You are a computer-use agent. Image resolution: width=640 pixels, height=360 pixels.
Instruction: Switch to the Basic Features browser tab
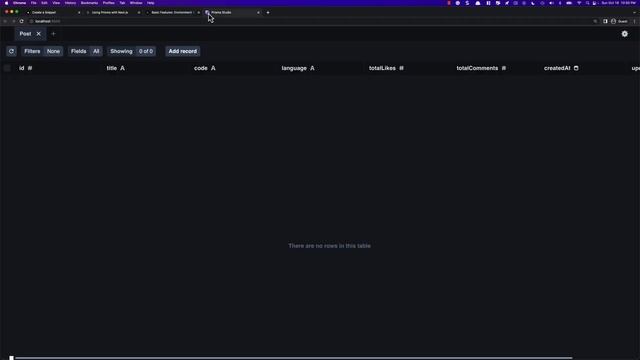click(172, 13)
